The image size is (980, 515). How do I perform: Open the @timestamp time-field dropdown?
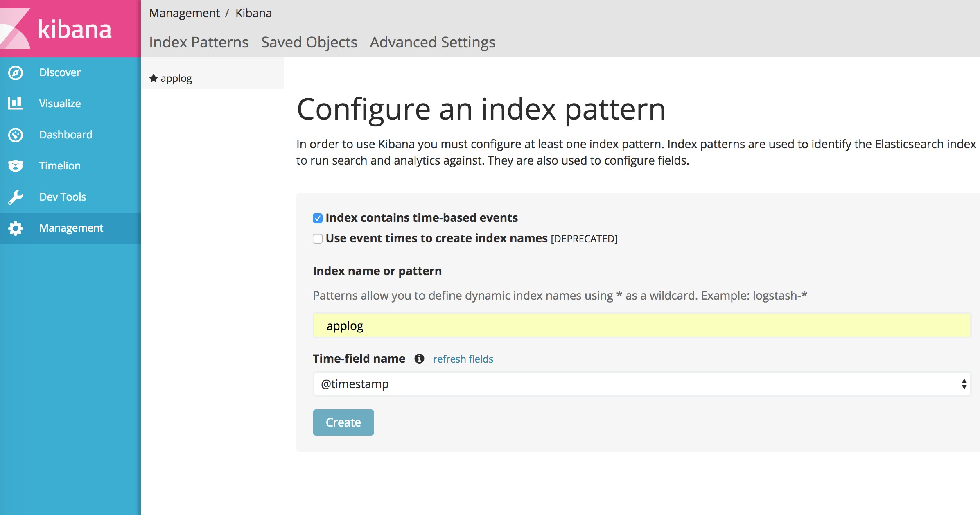click(642, 384)
